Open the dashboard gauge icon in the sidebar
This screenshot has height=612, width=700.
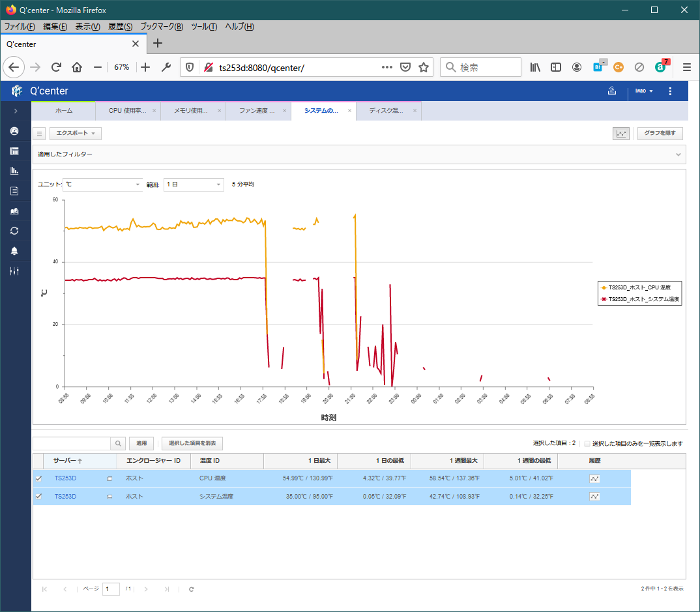pyautogui.click(x=14, y=131)
